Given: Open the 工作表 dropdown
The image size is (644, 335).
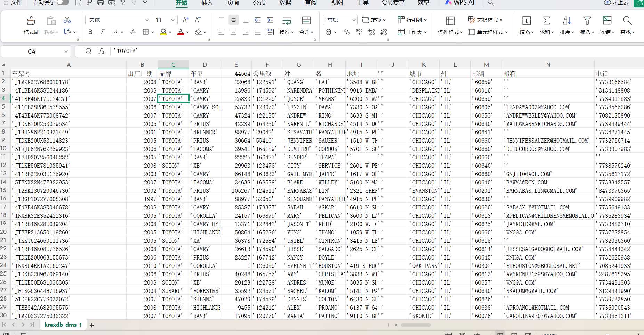Looking at the screenshot, I should click(412, 32).
